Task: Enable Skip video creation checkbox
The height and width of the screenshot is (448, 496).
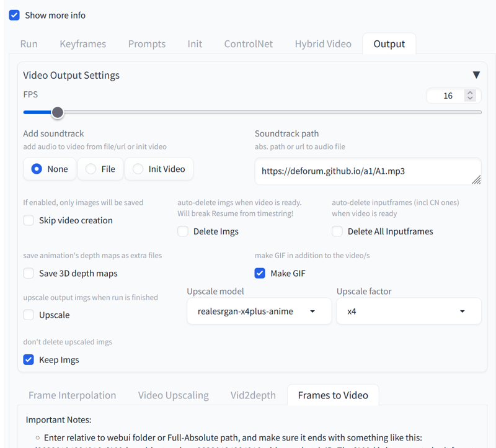Action: coord(29,220)
